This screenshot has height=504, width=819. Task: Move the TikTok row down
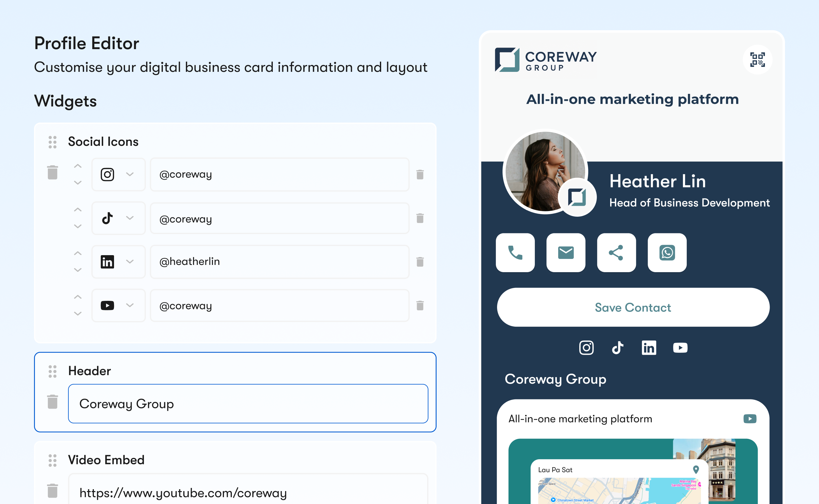(78, 226)
